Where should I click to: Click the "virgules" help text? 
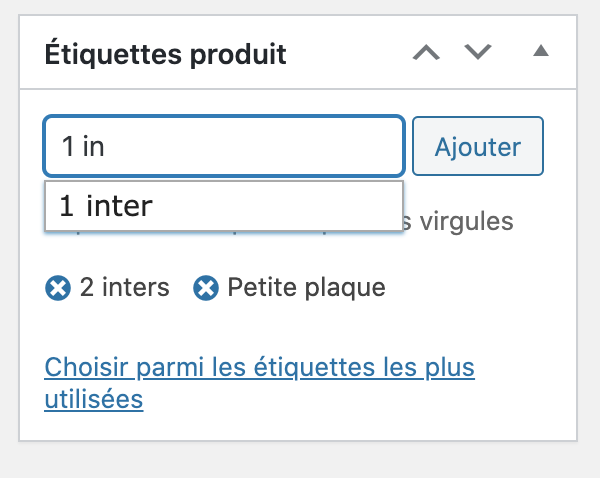(x=466, y=221)
